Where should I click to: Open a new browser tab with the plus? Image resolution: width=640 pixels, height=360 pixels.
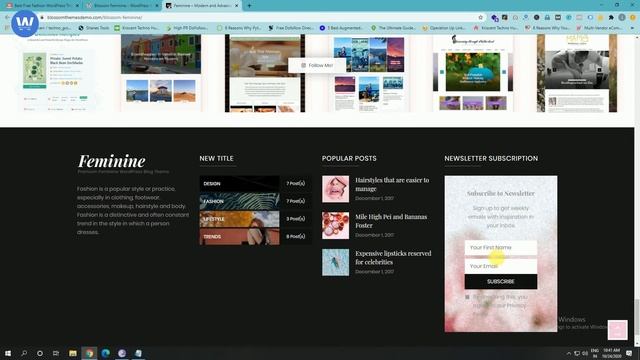click(249, 6)
